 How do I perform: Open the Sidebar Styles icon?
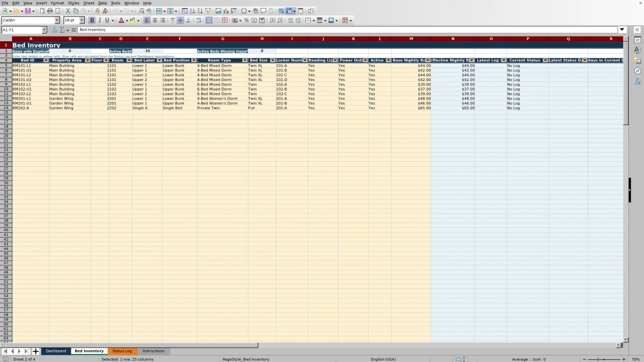pyautogui.click(x=638, y=50)
